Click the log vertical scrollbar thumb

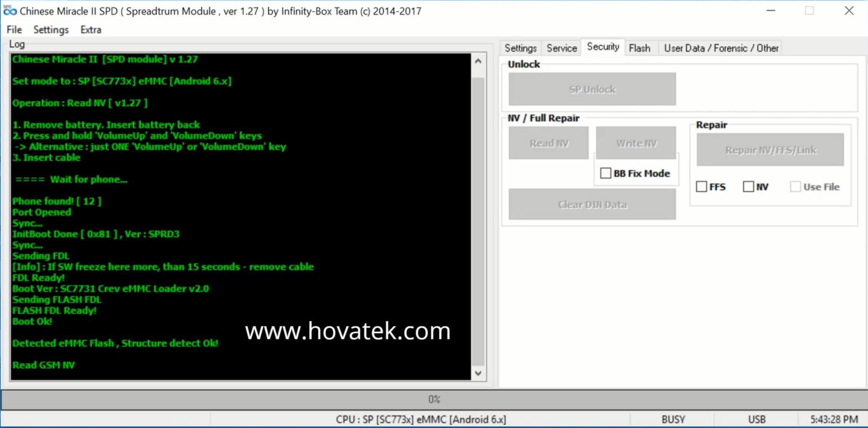(478, 222)
